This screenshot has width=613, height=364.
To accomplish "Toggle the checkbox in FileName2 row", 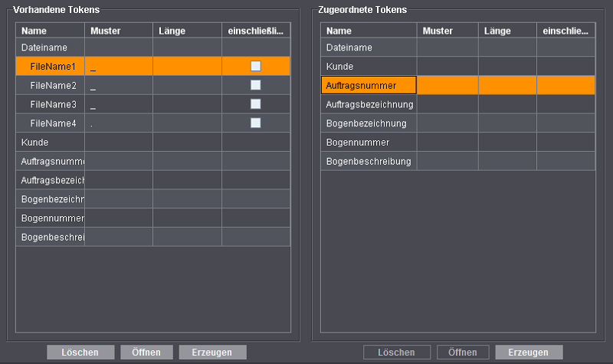I will [256, 85].
